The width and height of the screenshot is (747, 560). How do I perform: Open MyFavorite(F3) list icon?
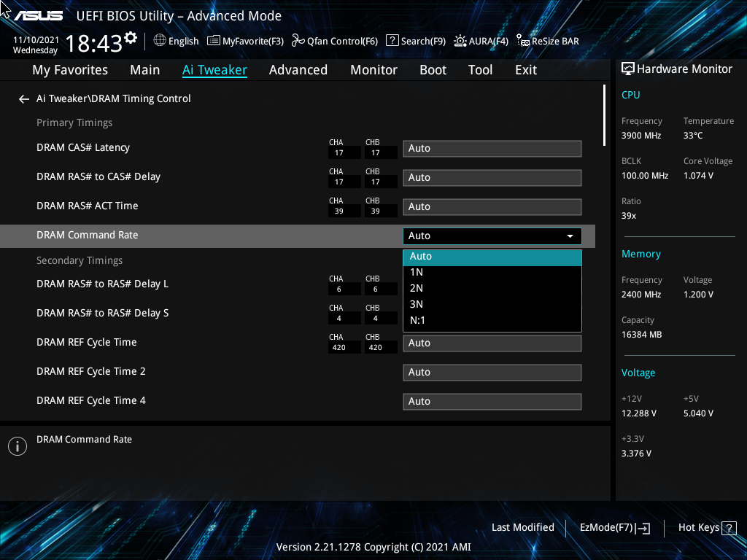tap(214, 41)
